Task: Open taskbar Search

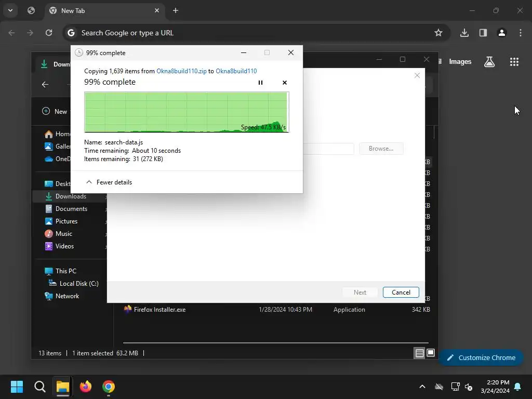Action: [x=39, y=387]
